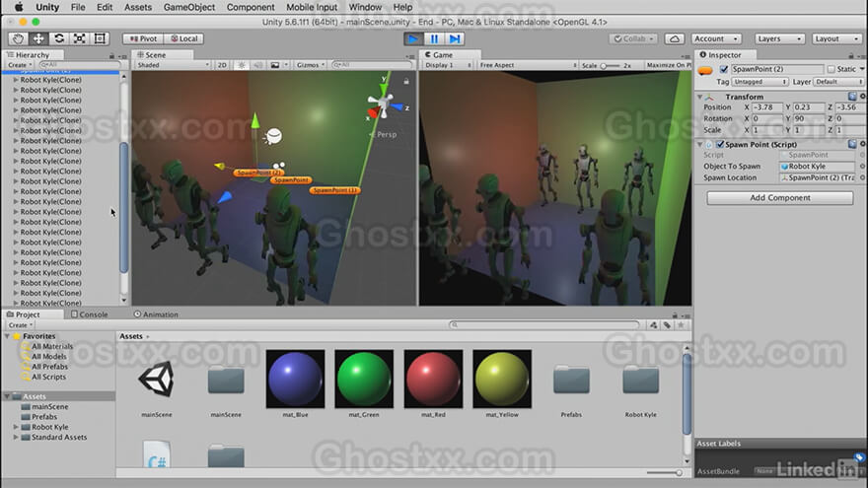
Task: Collapse the Transform component foldout
Action: pos(699,97)
